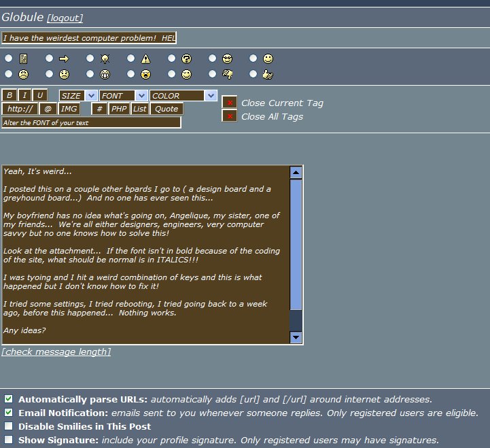Screen dimensions: 490x448
Task: Uncheck Automatically parse URLs
Action: coord(8,399)
